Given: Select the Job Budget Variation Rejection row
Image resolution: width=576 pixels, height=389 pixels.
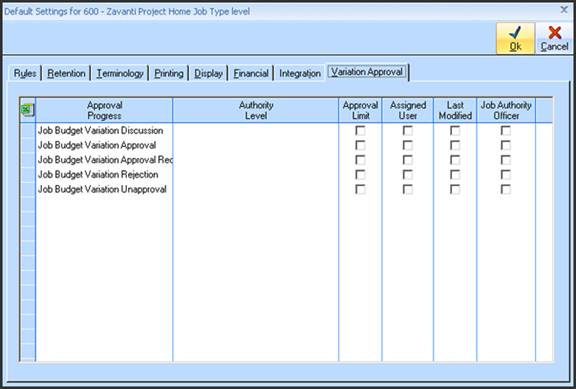Looking at the screenshot, I should click(104, 174).
